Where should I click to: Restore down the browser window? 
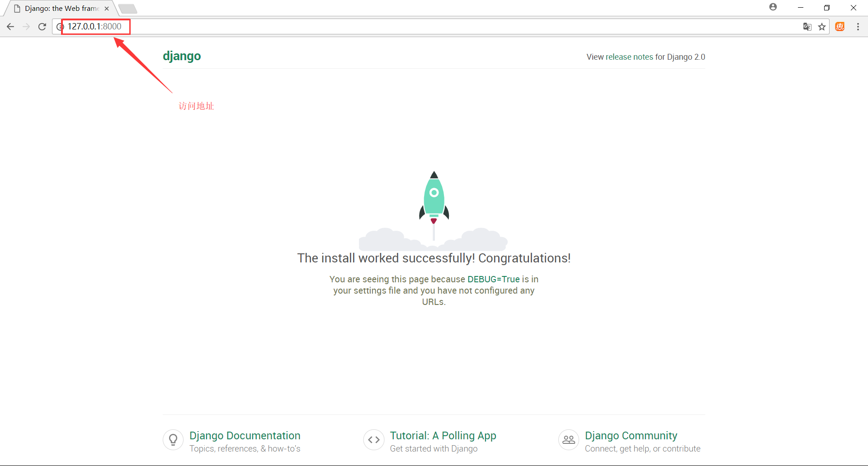tap(827, 8)
